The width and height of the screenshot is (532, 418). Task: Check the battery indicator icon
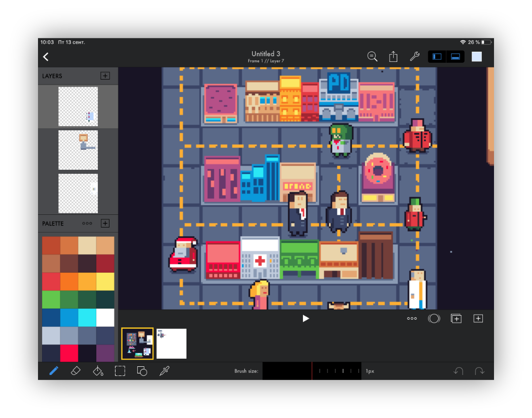(x=486, y=42)
